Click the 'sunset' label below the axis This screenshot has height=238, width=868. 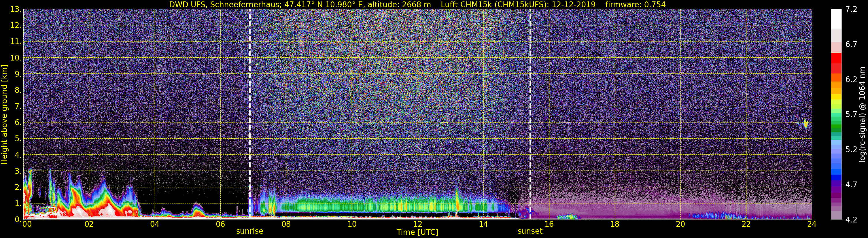[530, 231]
